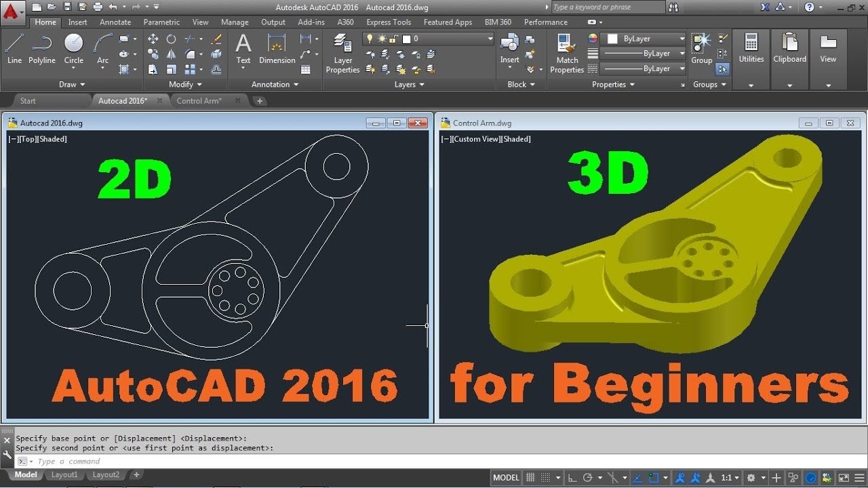Switch to the Parametric ribbon tab
Screen dimensions: 868x488
(x=161, y=22)
